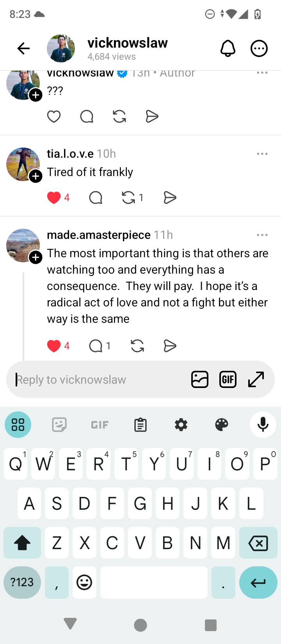Like vicknowslaw's "???" reply
Screen dimensions: 281x644
tap(54, 116)
